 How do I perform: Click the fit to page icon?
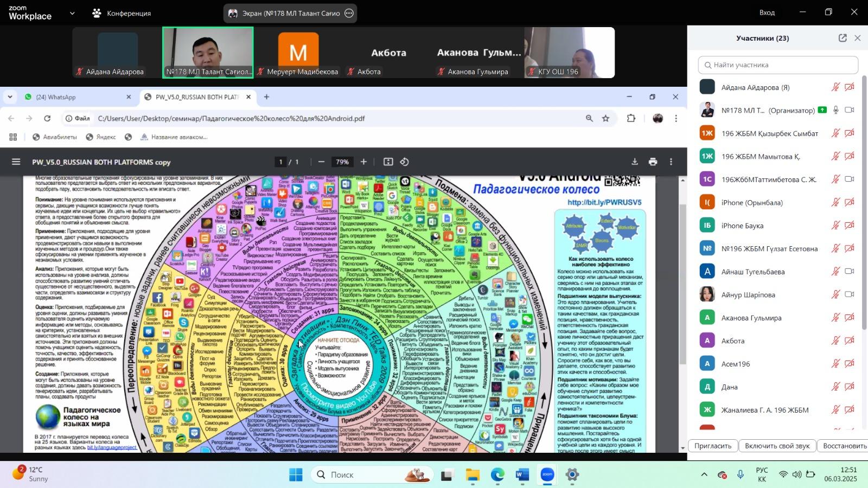coord(388,162)
